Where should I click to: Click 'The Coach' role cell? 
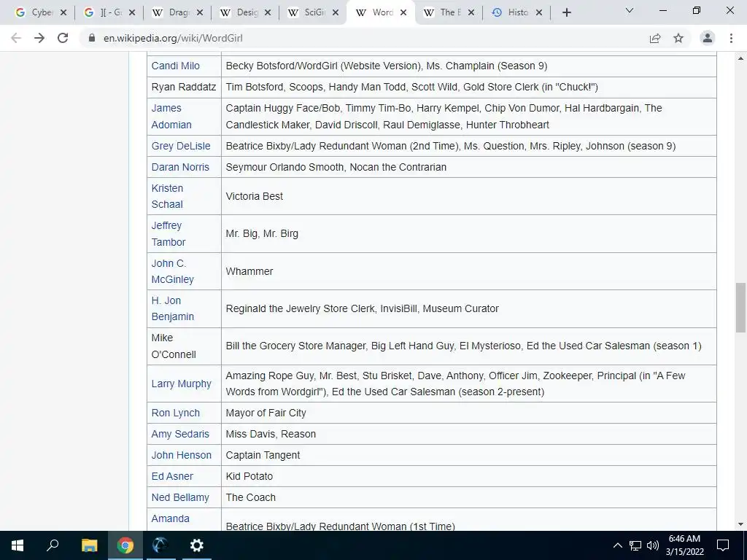(469, 497)
